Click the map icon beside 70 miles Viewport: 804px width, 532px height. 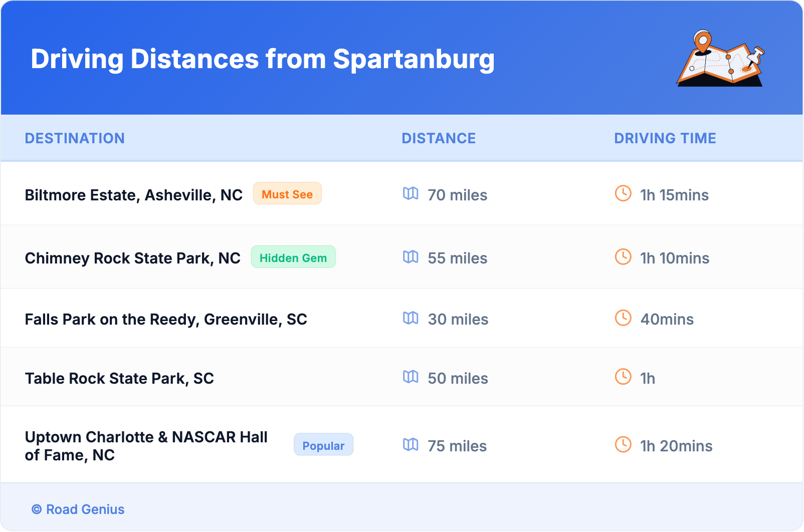[x=411, y=194]
